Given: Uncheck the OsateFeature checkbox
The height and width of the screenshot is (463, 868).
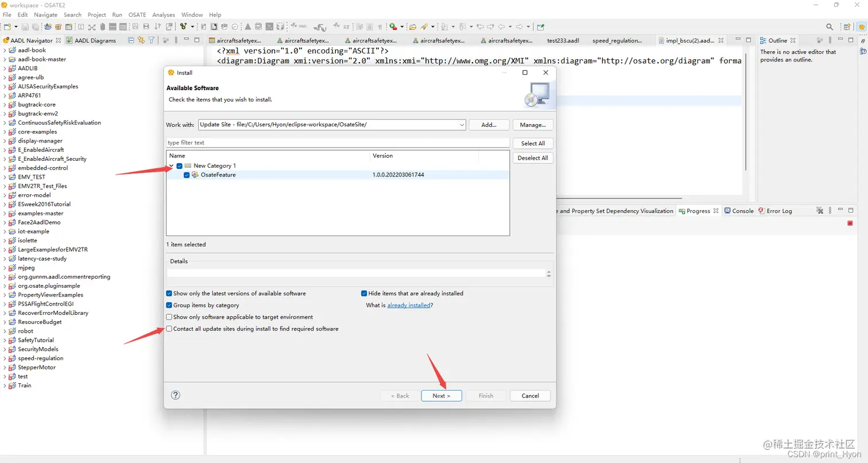Looking at the screenshot, I should (x=187, y=175).
